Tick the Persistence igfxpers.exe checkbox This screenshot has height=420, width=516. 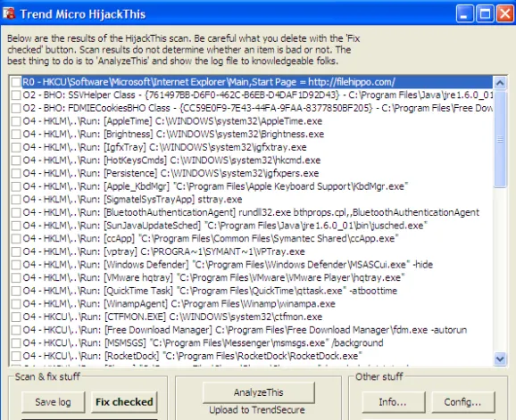(x=16, y=173)
